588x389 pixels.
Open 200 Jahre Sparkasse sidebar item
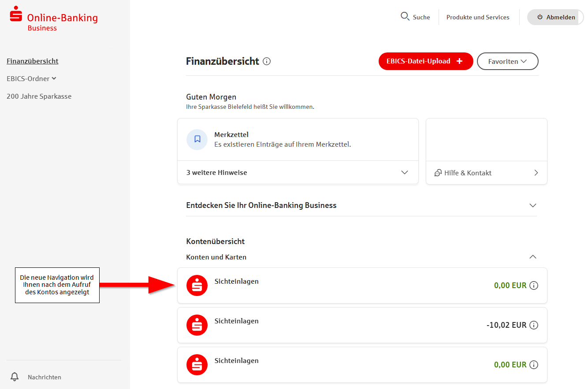tap(39, 96)
